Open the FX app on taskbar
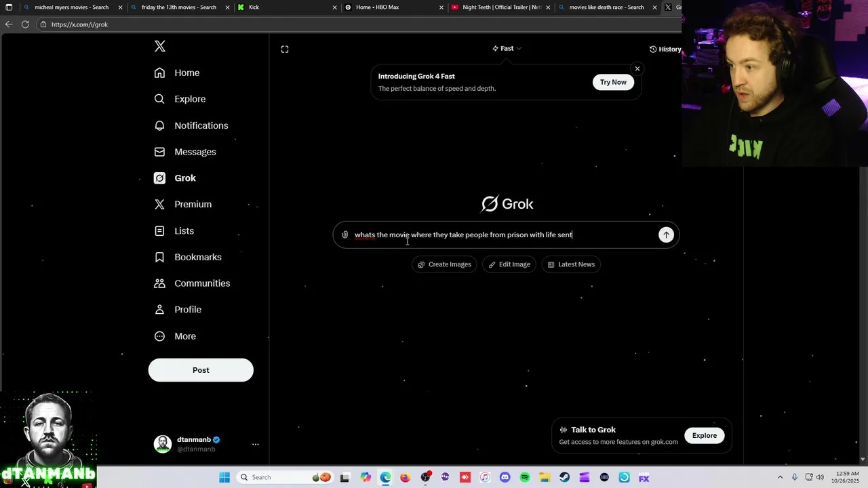Viewport: 868px width, 488px height. point(644,477)
